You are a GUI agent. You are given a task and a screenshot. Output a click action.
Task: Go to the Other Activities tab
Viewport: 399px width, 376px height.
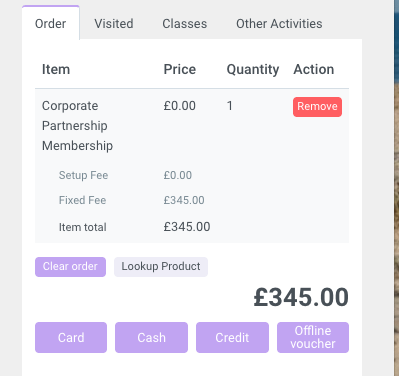click(279, 23)
